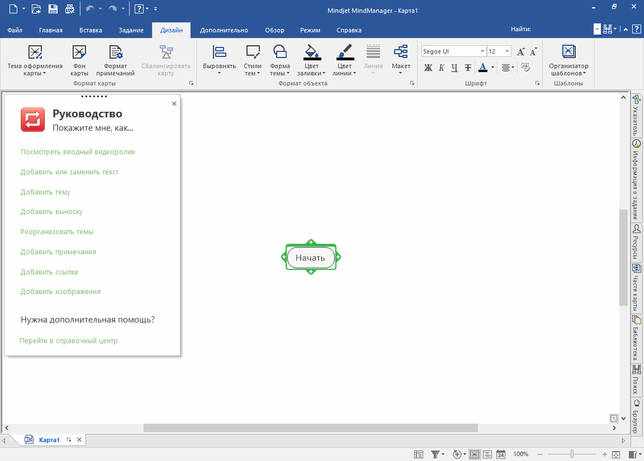Expand Формат объекта dialog launcher
Viewport: 644px width, 461px height.
pos(412,83)
